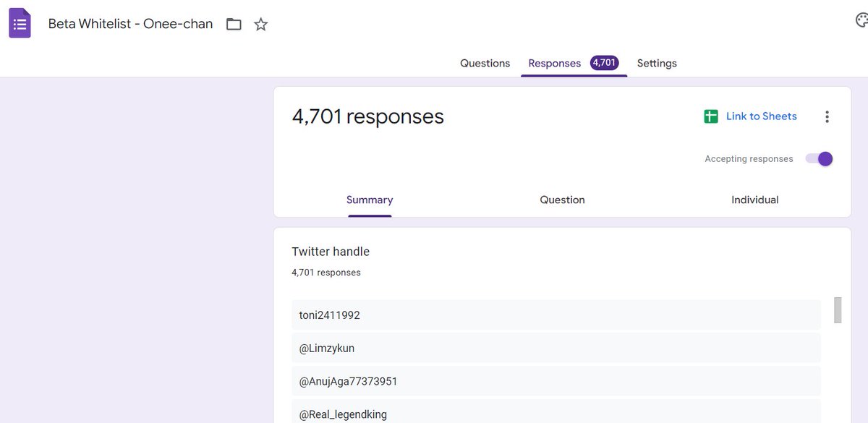Screen dimensions: 868x423
Task: Click the Twitter handle question heading
Action: click(x=331, y=252)
